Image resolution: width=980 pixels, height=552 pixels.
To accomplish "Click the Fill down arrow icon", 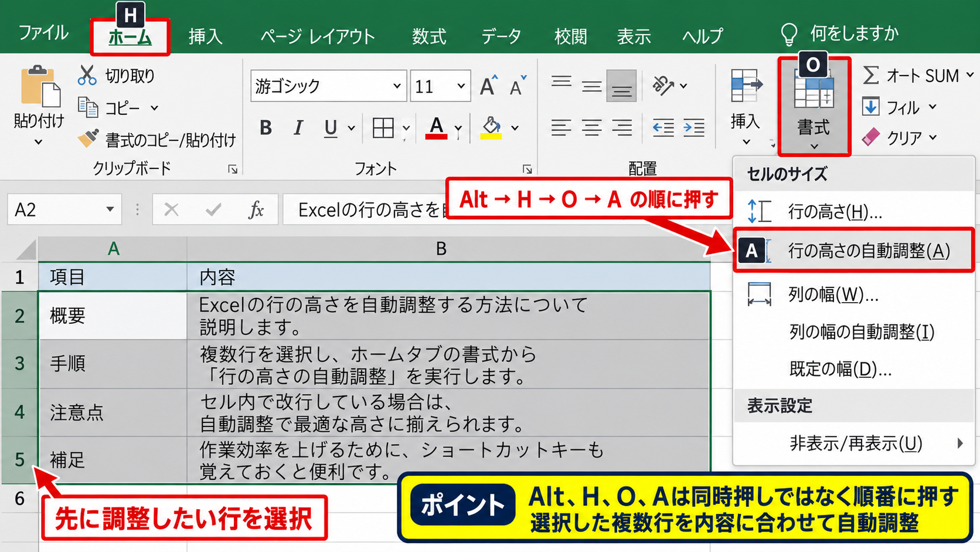I will point(871,107).
